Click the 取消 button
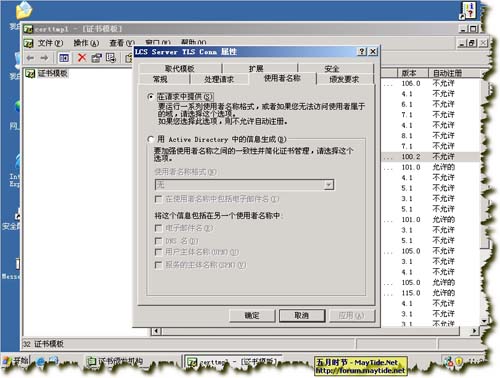 302,316
